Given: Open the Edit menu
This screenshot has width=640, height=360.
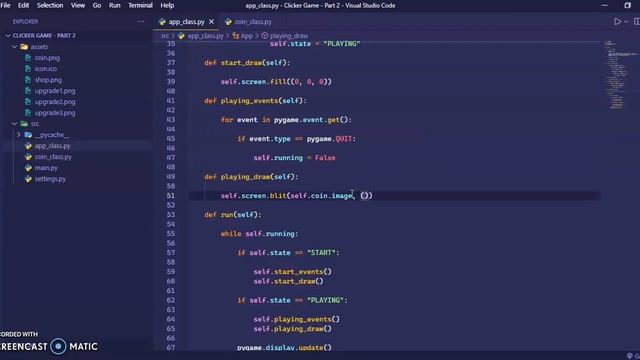Looking at the screenshot, I should pyautogui.click(x=23, y=5).
